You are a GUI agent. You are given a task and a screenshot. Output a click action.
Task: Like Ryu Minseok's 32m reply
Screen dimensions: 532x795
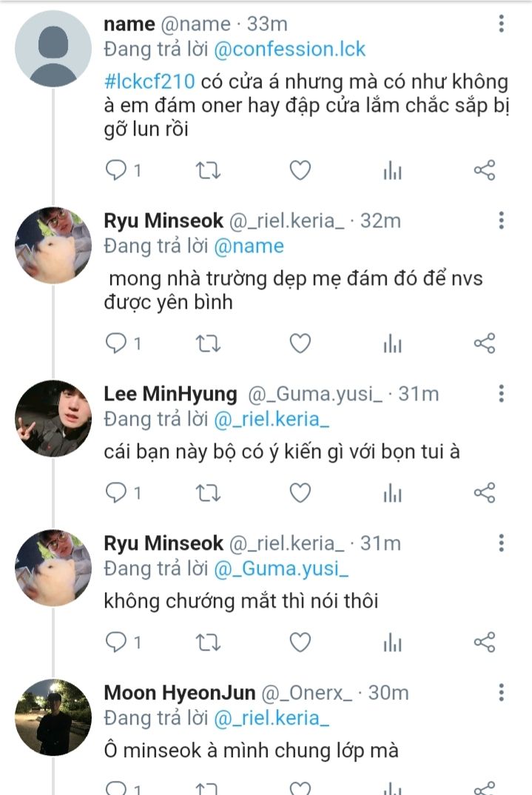point(300,343)
